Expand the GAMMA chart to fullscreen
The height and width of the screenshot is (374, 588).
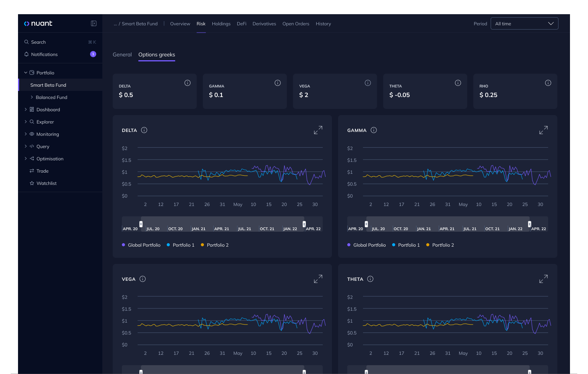pyautogui.click(x=544, y=130)
